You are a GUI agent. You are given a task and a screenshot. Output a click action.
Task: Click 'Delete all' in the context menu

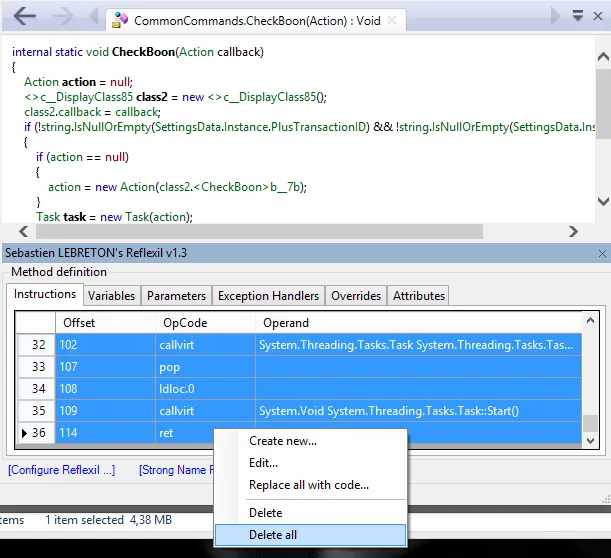pyautogui.click(x=273, y=535)
